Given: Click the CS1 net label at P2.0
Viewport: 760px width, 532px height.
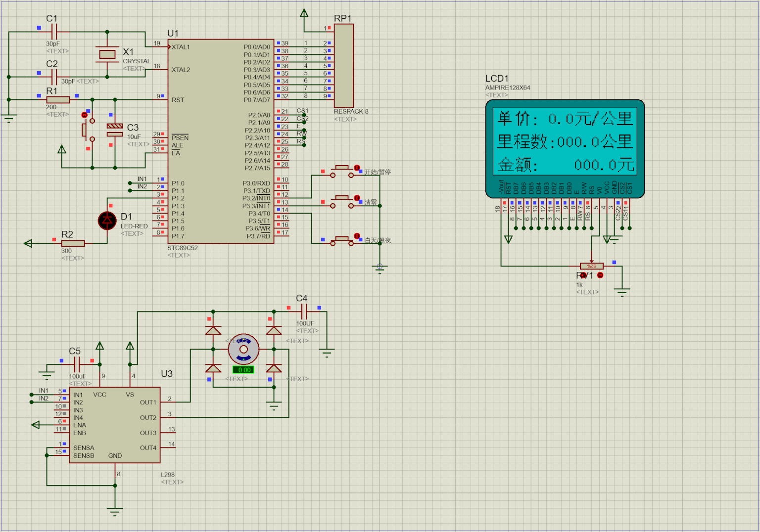Looking at the screenshot, I should pyautogui.click(x=302, y=111).
